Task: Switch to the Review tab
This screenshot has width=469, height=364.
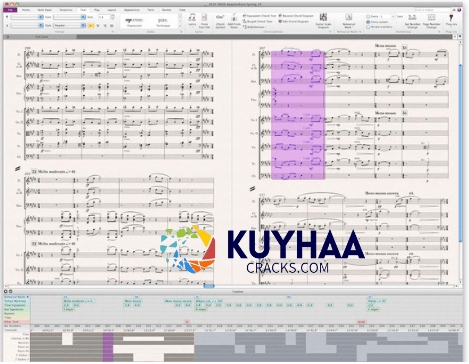Action: (x=166, y=10)
